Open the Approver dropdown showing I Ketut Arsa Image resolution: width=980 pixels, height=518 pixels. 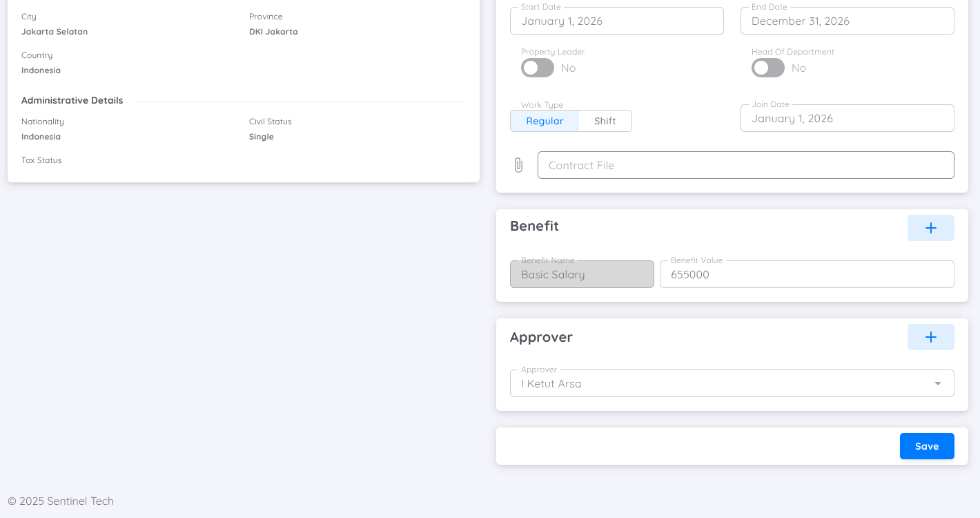click(732, 383)
